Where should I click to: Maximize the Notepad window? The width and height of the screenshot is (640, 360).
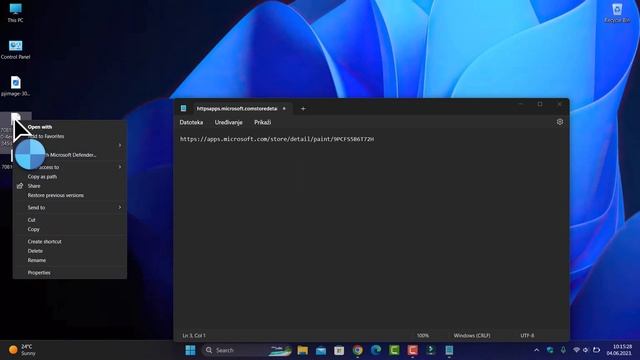540,104
